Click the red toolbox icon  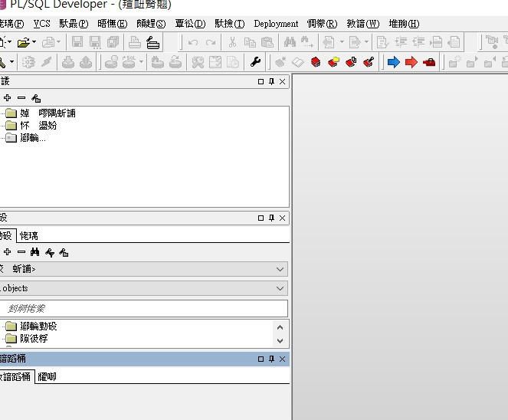coord(429,62)
